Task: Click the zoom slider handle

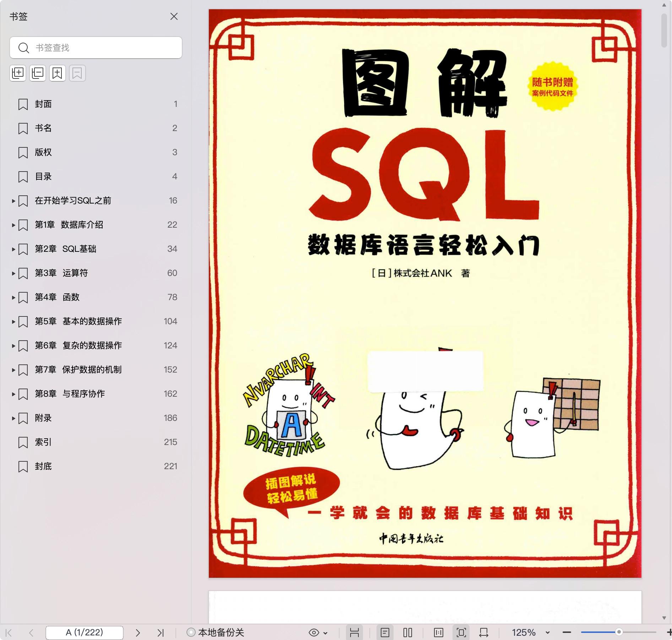Action: (x=619, y=632)
